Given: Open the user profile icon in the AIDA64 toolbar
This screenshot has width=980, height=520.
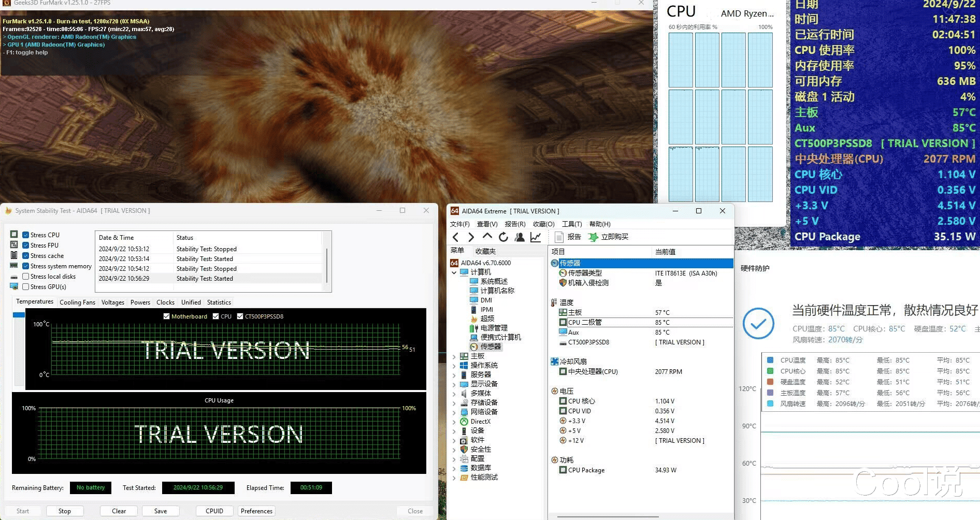Looking at the screenshot, I should [x=520, y=237].
